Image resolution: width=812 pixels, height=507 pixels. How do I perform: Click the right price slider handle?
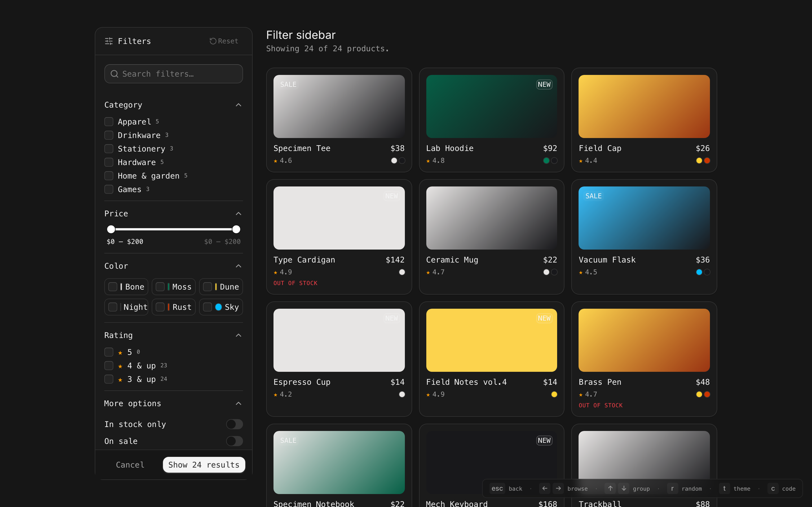pyautogui.click(x=236, y=229)
